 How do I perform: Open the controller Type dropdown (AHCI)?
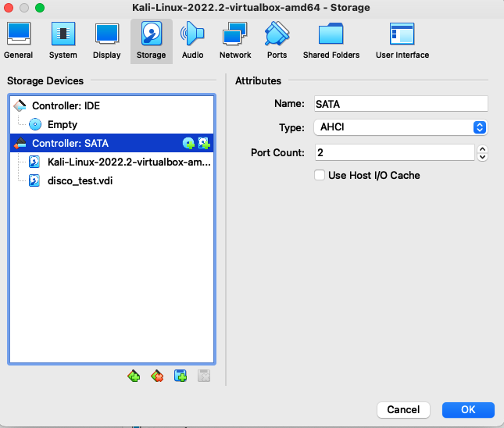pos(401,127)
